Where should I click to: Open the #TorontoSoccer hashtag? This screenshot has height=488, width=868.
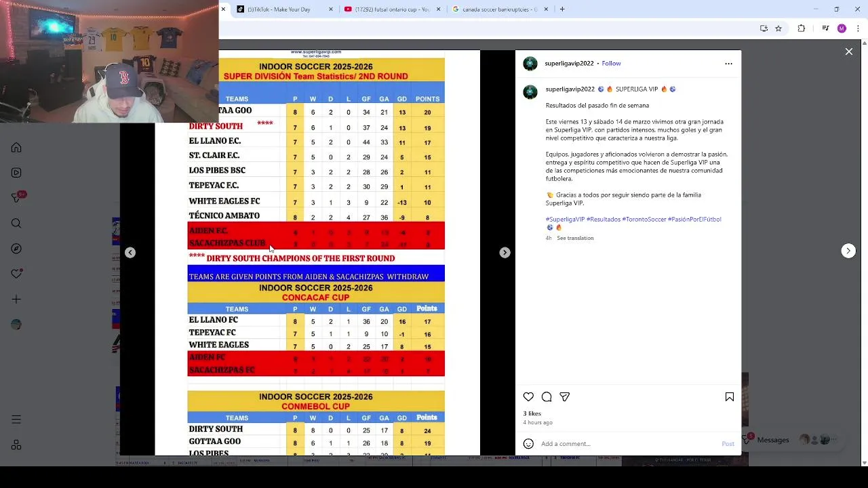[644, 220]
